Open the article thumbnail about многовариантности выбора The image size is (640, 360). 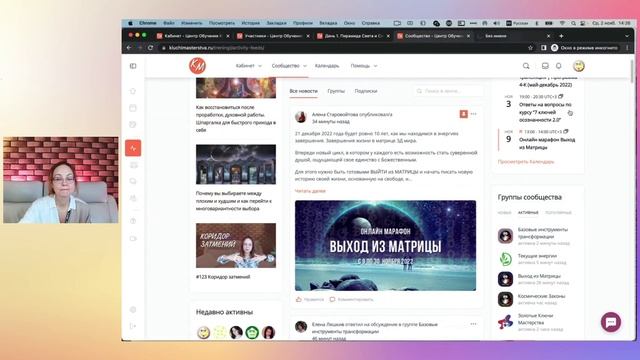[x=236, y=164]
